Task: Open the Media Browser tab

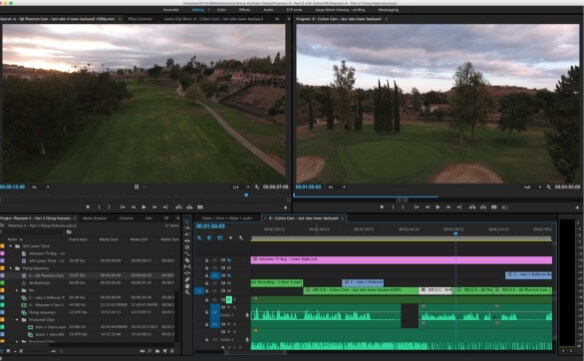Action: 95,218
